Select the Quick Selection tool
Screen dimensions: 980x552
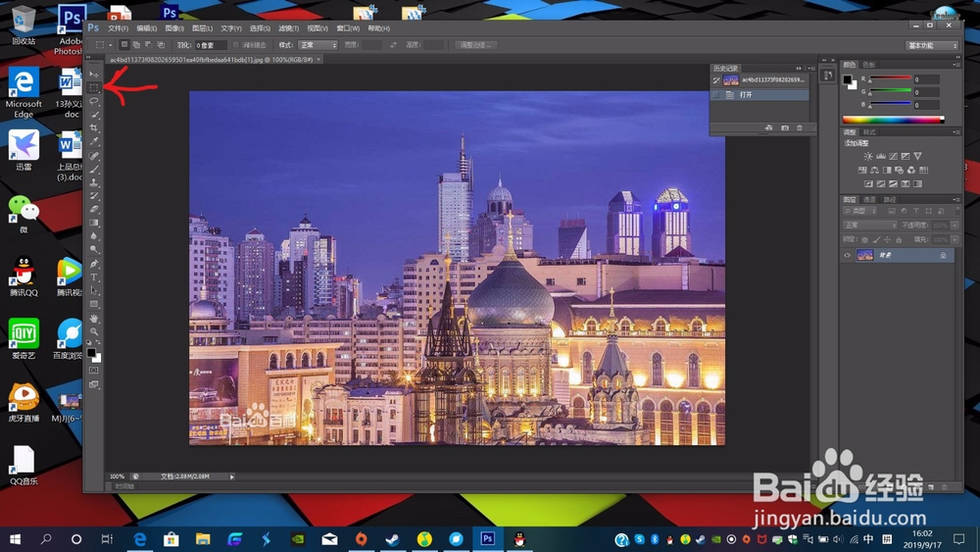coord(94,115)
